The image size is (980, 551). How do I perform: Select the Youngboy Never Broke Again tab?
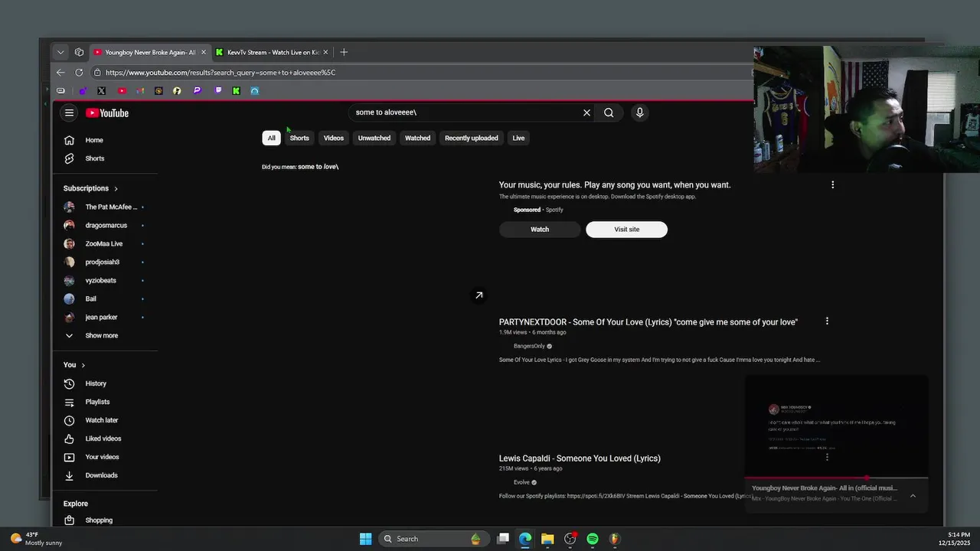(150, 52)
